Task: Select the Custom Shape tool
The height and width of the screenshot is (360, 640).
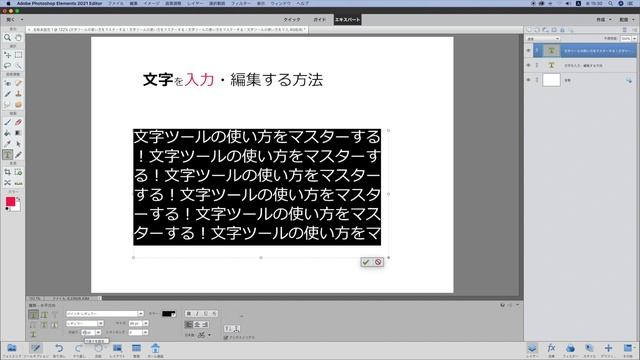Action: click(x=18, y=144)
